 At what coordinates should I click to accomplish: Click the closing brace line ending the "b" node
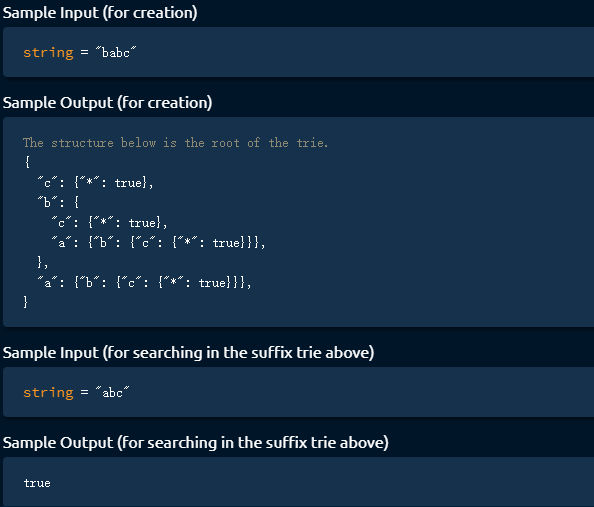tap(42, 262)
